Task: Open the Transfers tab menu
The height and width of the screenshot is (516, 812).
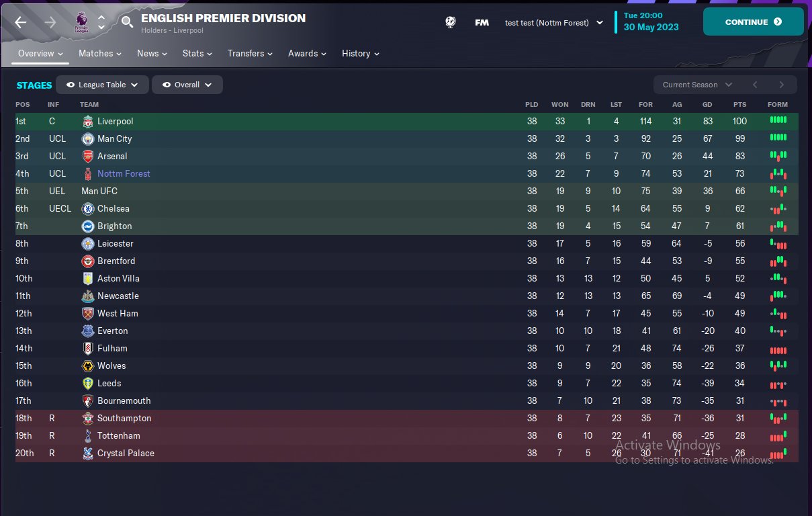Action: coord(250,53)
